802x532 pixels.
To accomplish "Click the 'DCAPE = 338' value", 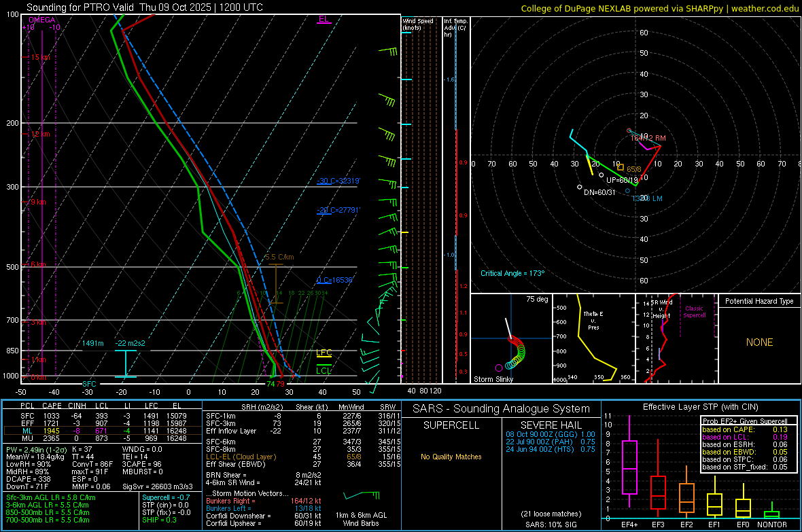I will (28, 479).
